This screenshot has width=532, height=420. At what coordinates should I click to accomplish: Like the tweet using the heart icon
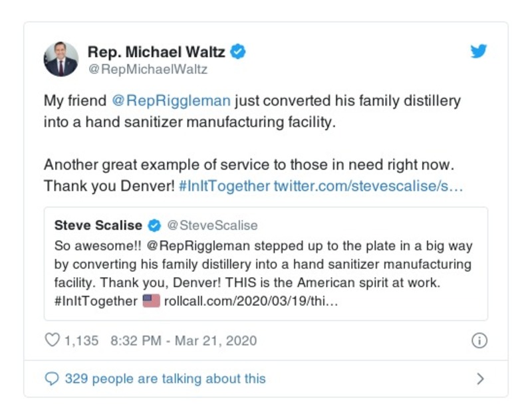click(52, 341)
